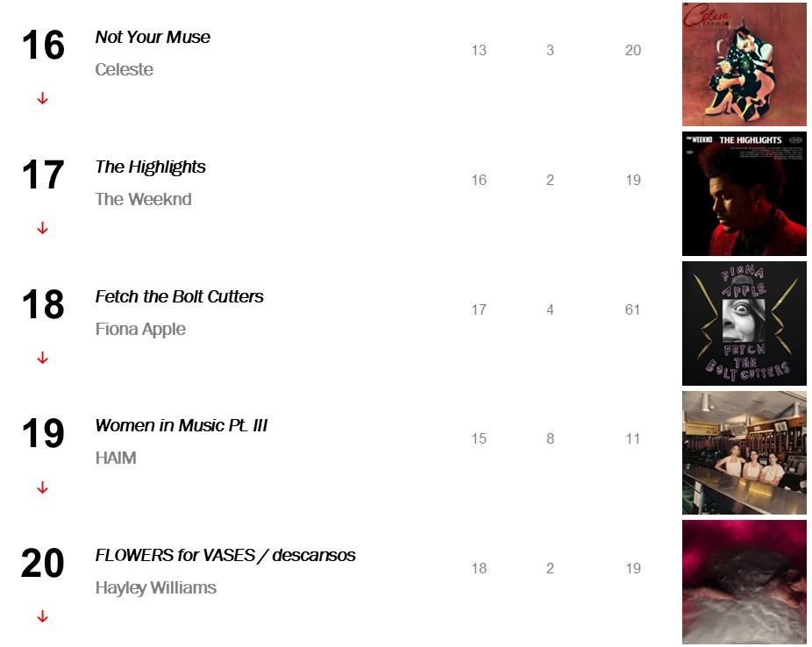Open Fetch the Bolt Cutters title link
The image size is (812, 647).
click(179, 296)
